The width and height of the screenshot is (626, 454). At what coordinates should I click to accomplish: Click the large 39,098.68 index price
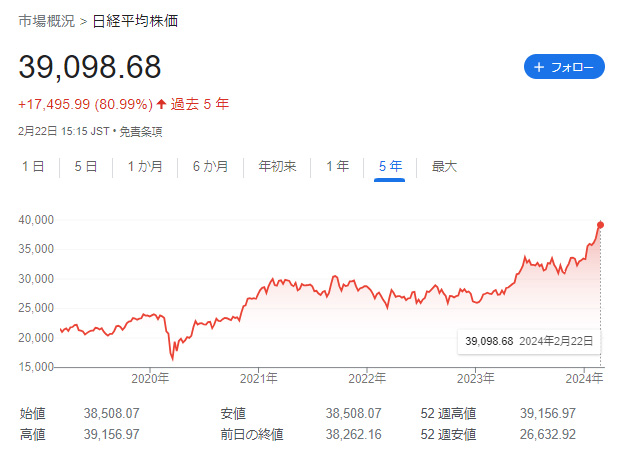pyautogui.click(x=90, y=67)
